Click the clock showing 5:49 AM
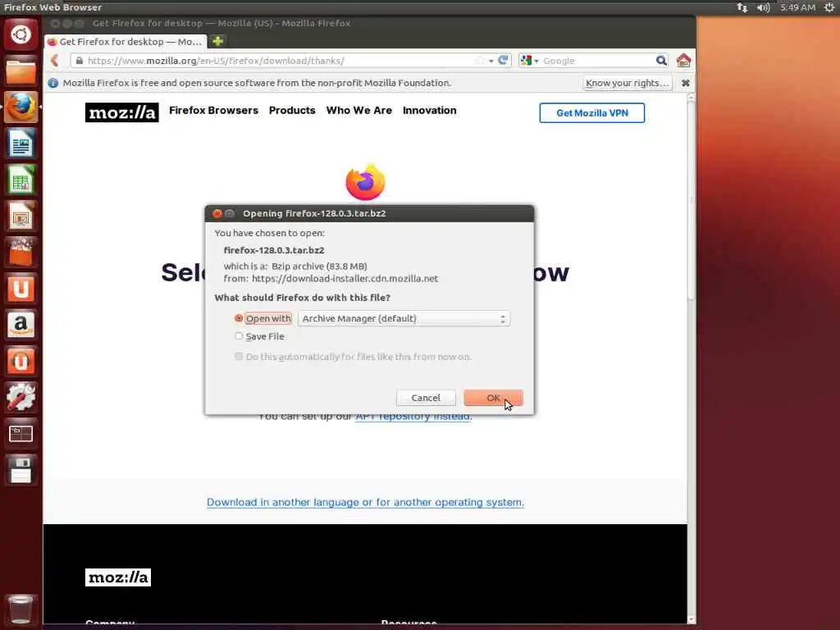The image size is (840, 630). 797,7
